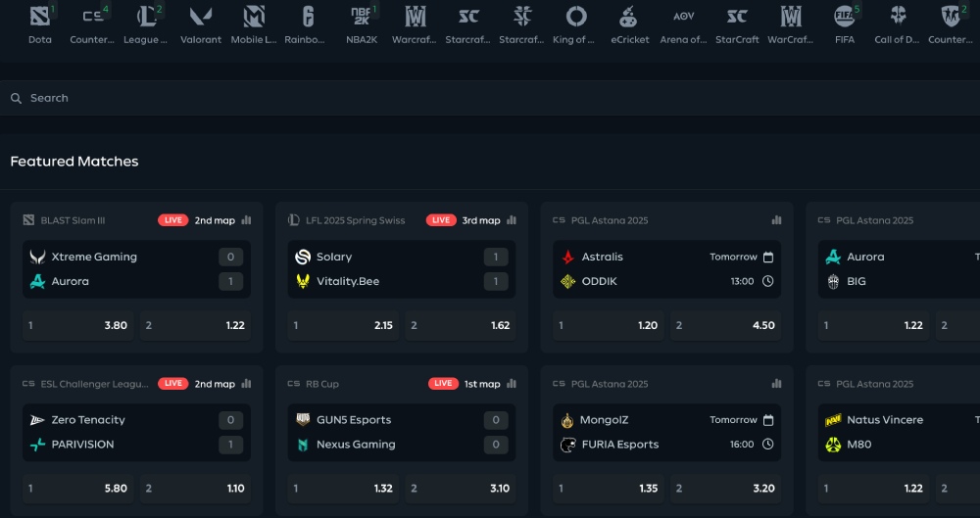
Task: Open the RB Cup tournament link
Action: tap(321, 384)
